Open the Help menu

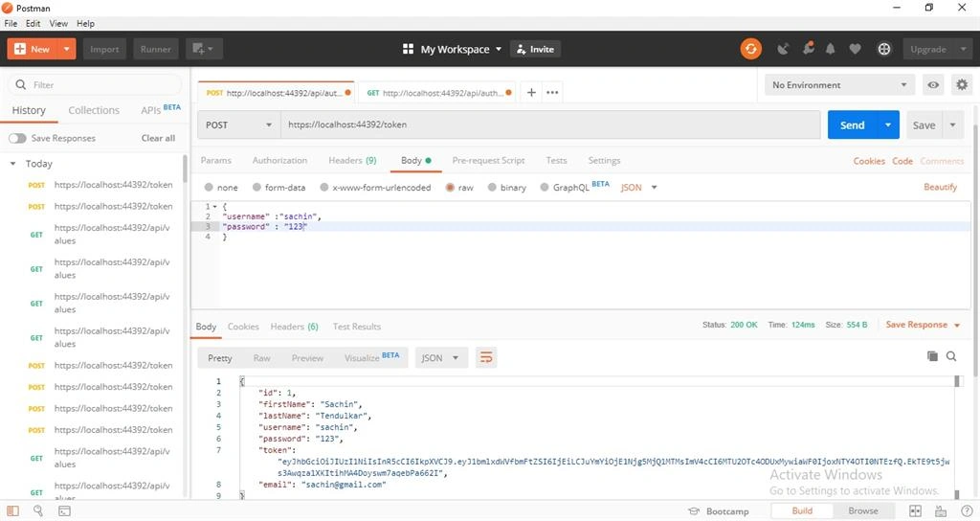[85, 23]
